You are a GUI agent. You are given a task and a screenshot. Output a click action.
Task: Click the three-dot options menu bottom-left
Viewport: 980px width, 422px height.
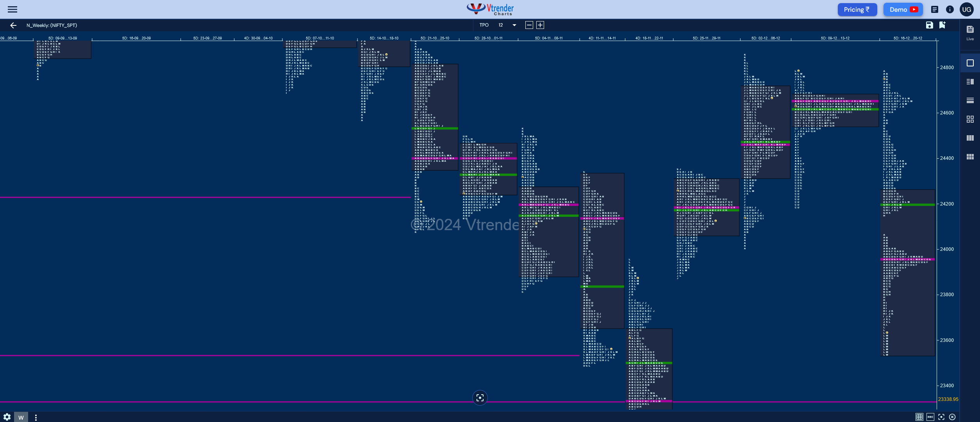(x=36, y=417)
